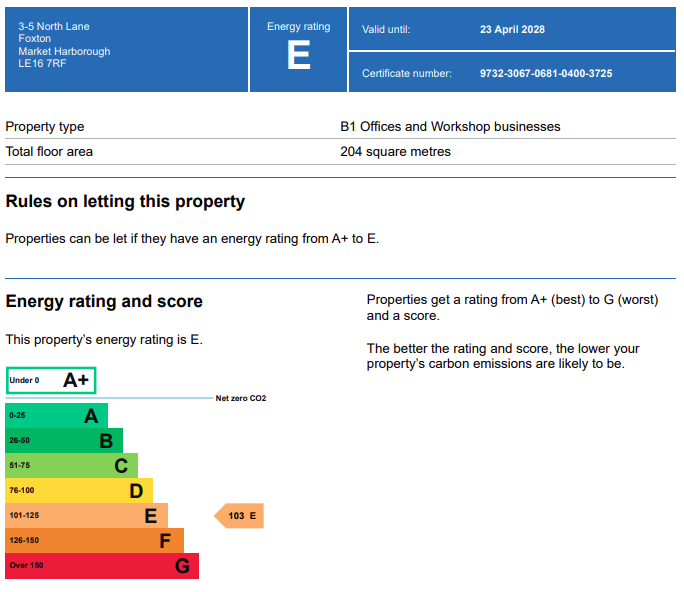This screenshot has height=592, width=684.
Task: Click the green A rating band
Action: (x=56, y=416)
